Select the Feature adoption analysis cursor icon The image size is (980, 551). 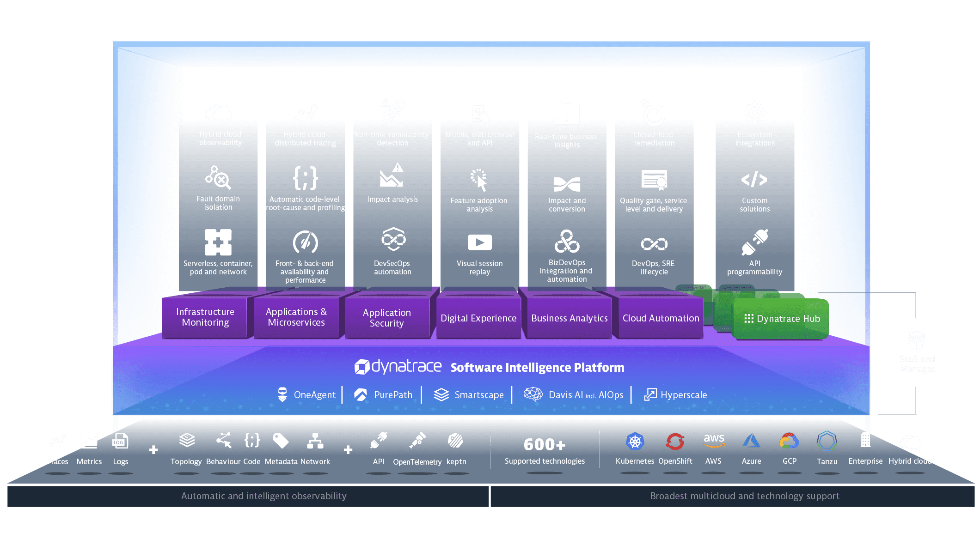click(479, 180)
